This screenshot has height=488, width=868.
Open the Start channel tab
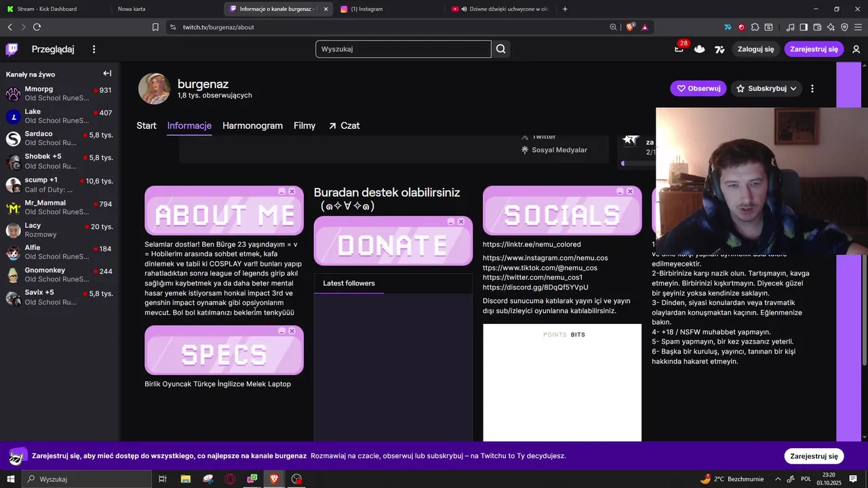click(x=146, y=125)
